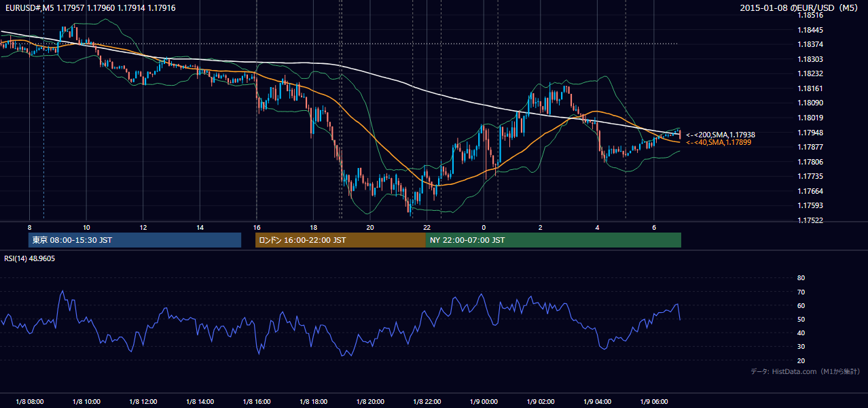Click the bottom date label 1/9 02:00
868x408 pixels.
[541, 402]
